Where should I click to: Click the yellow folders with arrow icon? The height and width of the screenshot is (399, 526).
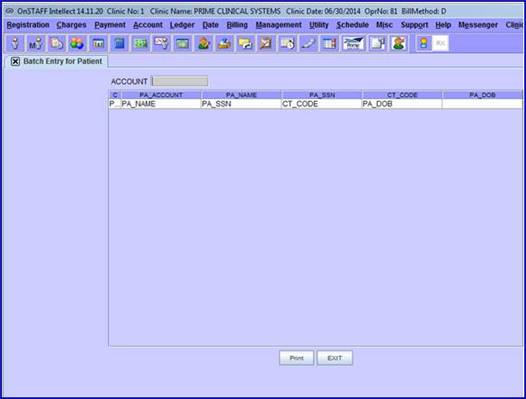pos(246,43)
